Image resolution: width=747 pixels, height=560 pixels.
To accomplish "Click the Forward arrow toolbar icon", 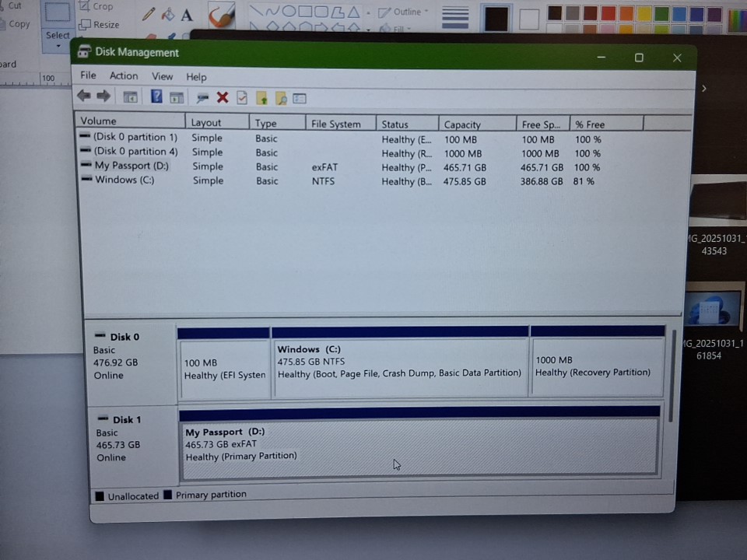I will (103, 96).
